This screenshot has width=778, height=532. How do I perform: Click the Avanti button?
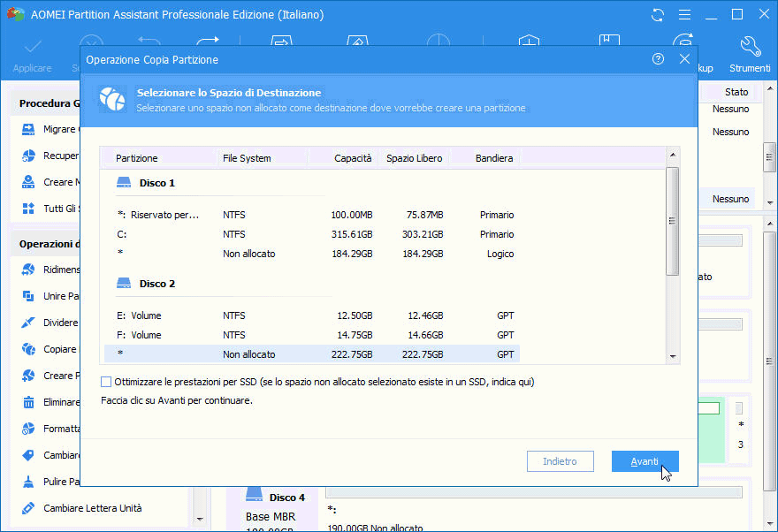[x=645, y=461]
